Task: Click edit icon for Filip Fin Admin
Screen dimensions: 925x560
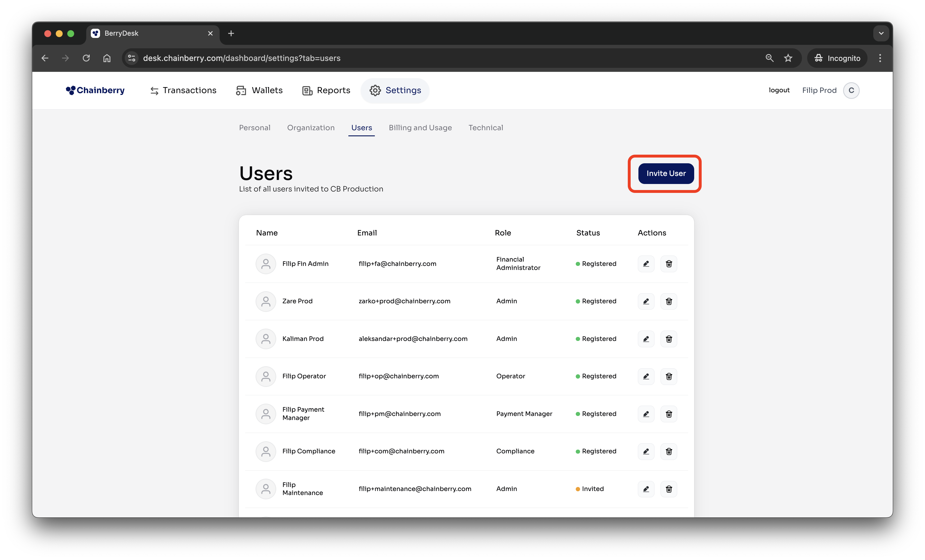Action: point(646,264)
